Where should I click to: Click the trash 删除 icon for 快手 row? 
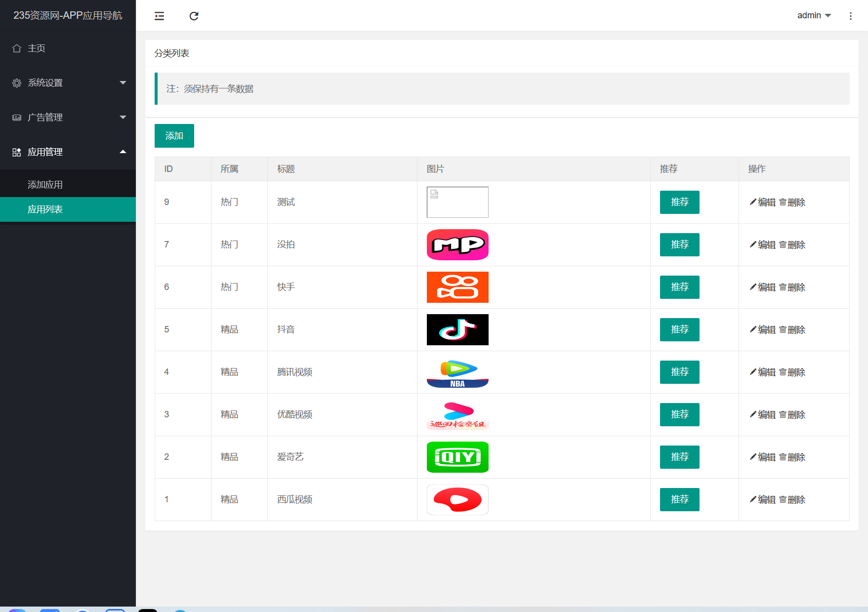point(783,287)
